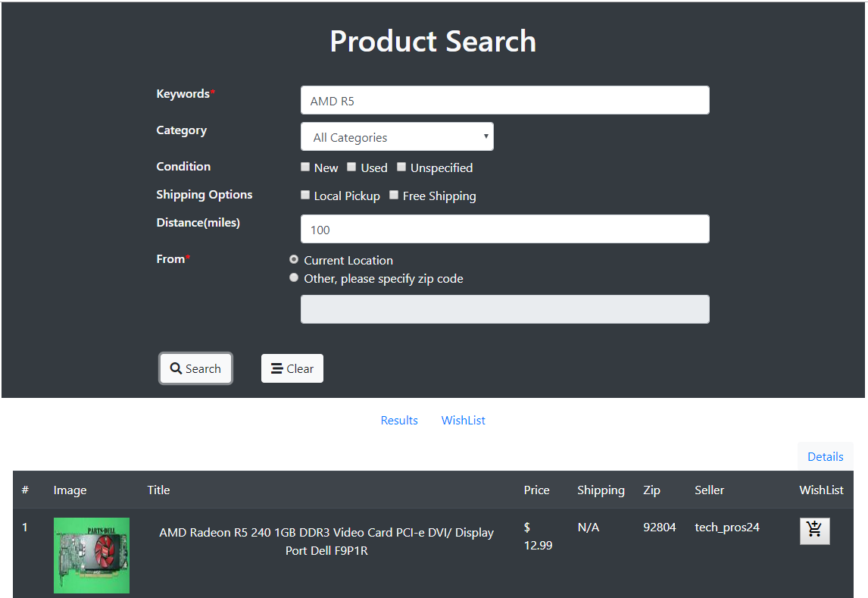Focus the Distance(miles) input field
This screenshot has height=598, width=868.
click(505, 229)
